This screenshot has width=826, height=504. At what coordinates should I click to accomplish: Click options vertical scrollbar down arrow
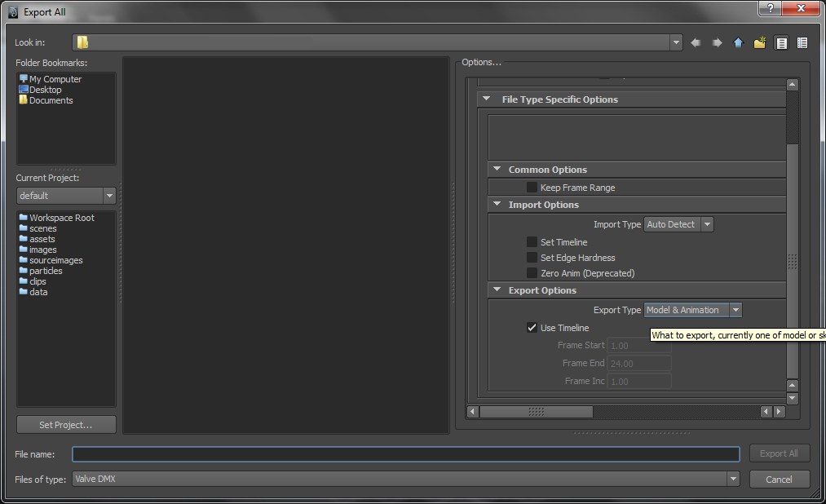tap(793, 398)
